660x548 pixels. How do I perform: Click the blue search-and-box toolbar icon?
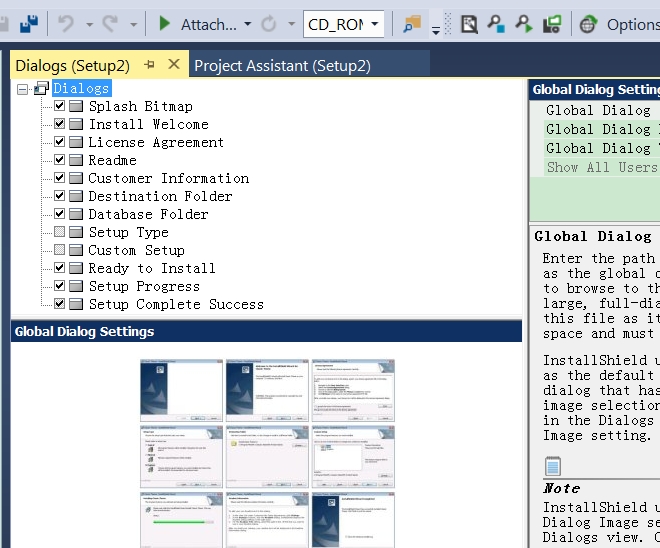496,24
